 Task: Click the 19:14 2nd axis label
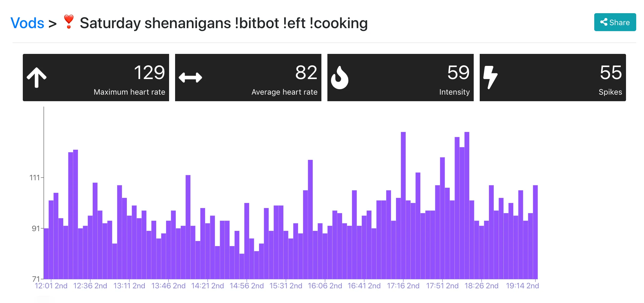[x=523, y=286]
